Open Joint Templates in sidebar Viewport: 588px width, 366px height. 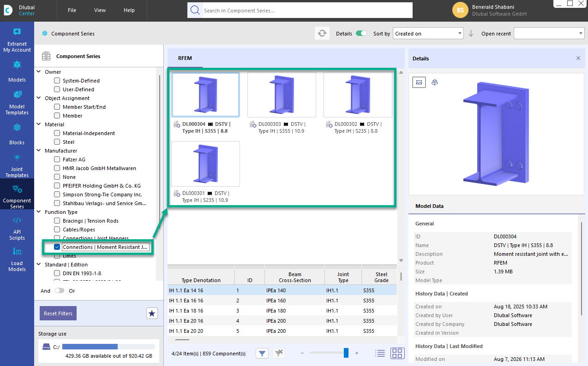tap(17, 165)
